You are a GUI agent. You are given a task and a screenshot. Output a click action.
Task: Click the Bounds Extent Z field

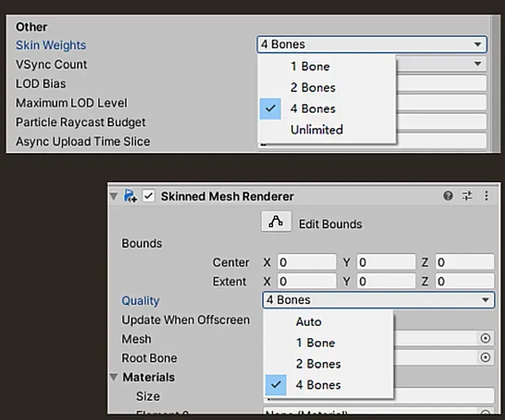(x=464, y=281)
